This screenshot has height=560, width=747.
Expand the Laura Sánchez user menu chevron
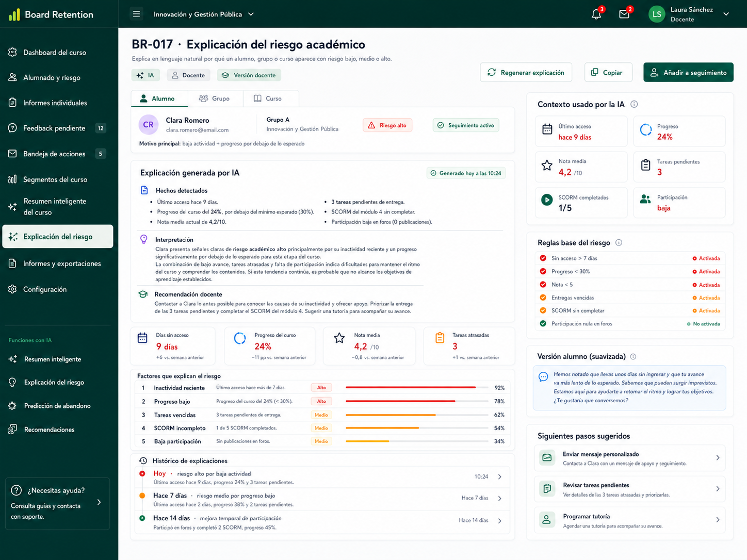[x=726, y=14]
